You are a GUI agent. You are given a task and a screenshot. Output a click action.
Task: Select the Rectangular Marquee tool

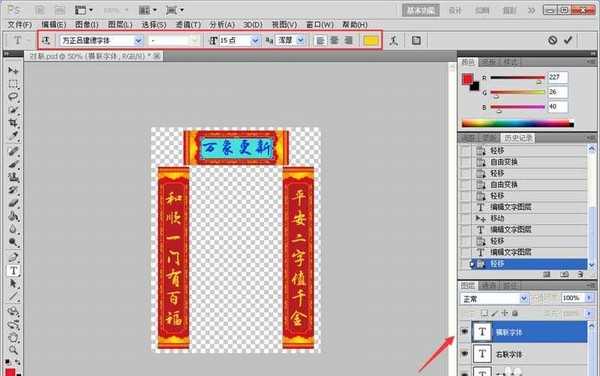[13, 84]
